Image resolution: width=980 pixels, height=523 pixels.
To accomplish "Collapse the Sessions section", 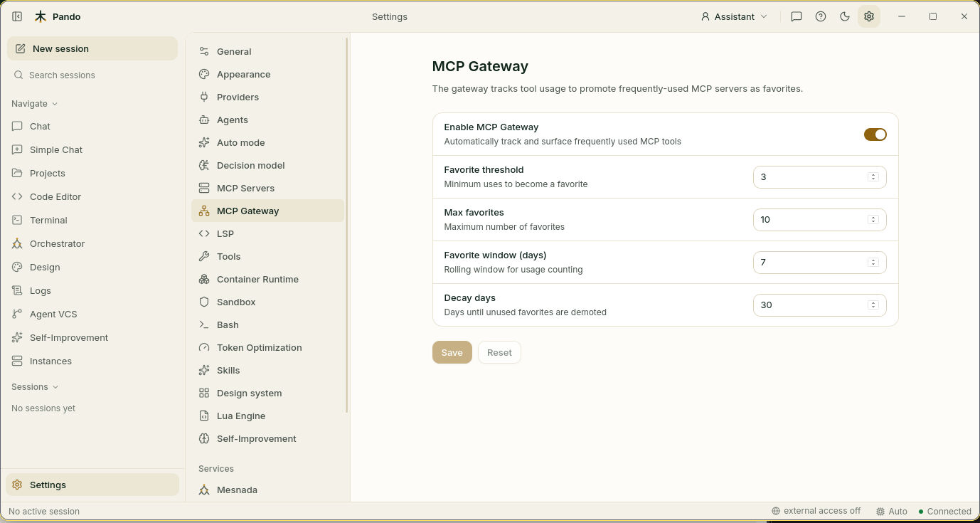I will pos(35,386).
